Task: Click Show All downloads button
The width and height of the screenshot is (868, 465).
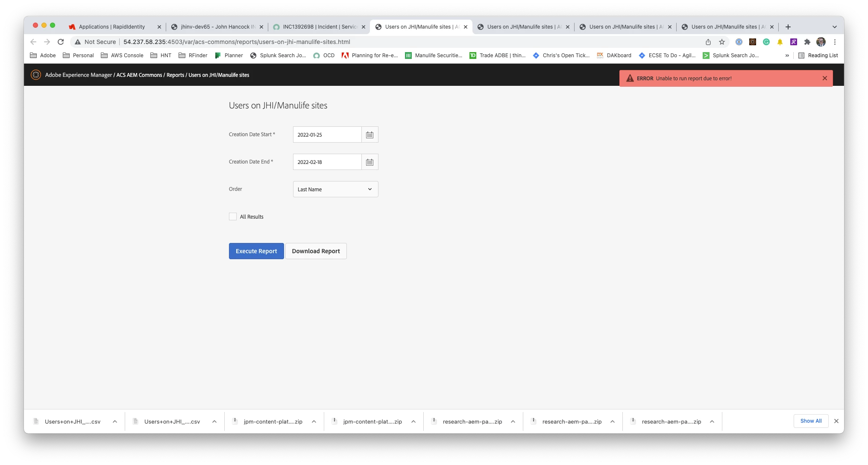Action: (811, 421)
